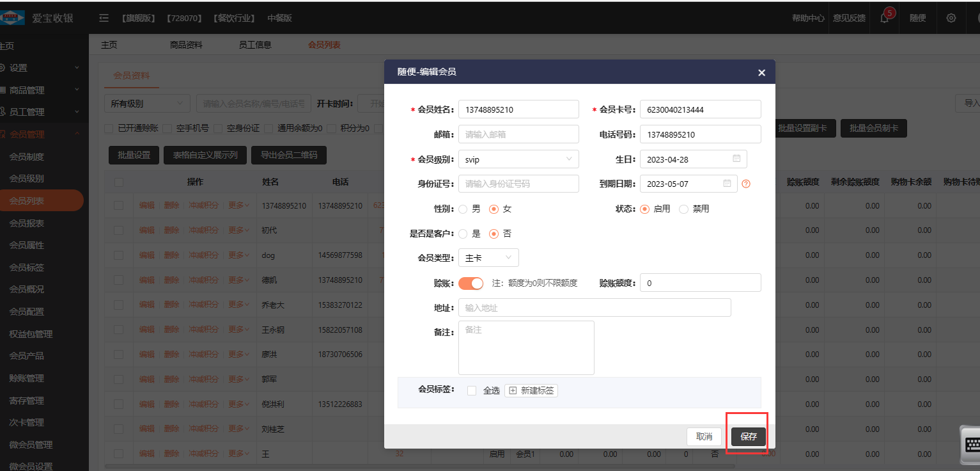Select the 禁用 status radio button
The height and width of the screenshot is (471, 980).
point(683,209)
